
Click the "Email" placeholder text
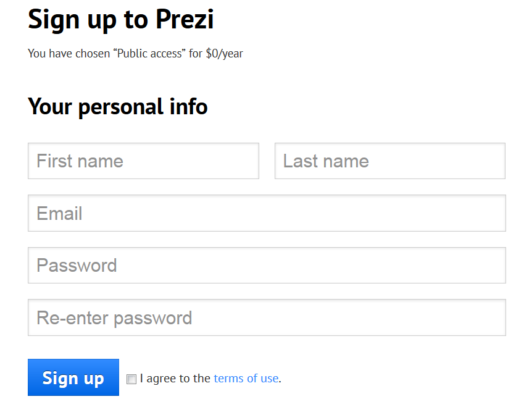pyautogui.click(x=59, y=214)
